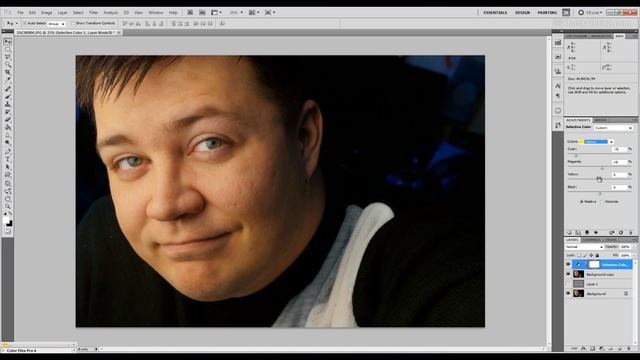Select the Lasso tool

pyautogui.click(x=7, y=57)
